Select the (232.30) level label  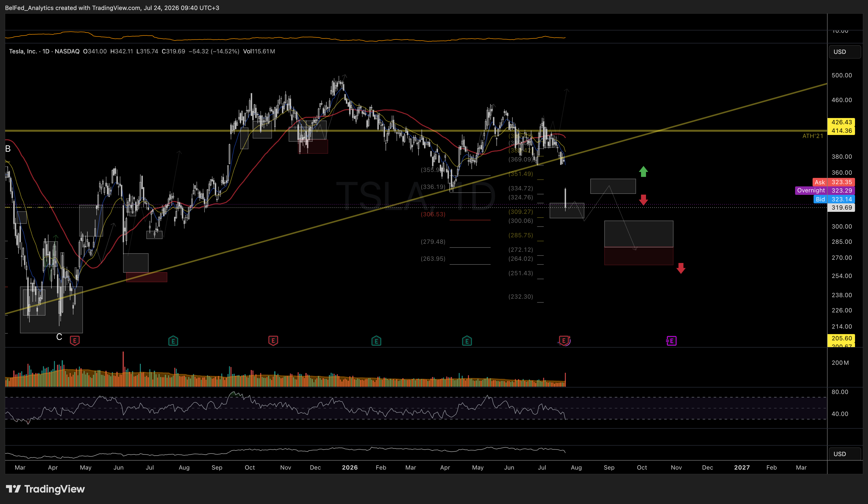[x=520, y=296]
